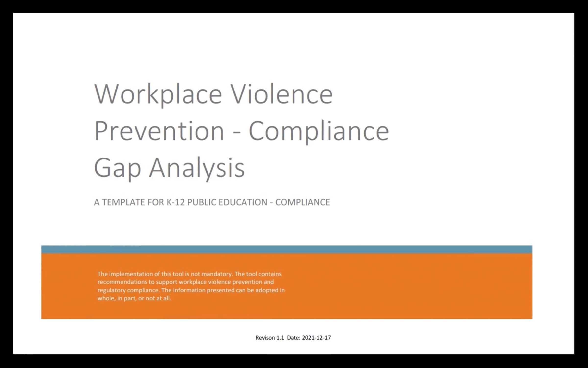Click "whole, in part, or not at all."
Image resolution: width=588 pixels, height=368 pixels.
[134, 298]
